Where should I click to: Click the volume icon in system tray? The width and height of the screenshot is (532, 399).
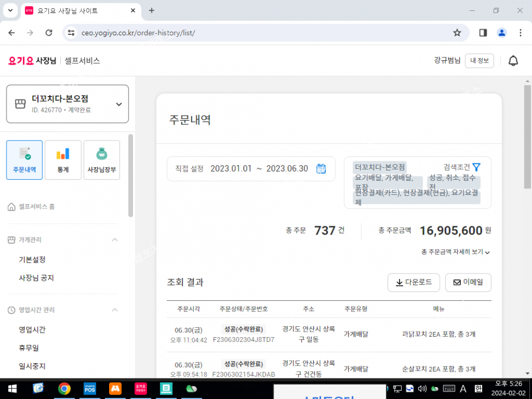tap(422, 389)
